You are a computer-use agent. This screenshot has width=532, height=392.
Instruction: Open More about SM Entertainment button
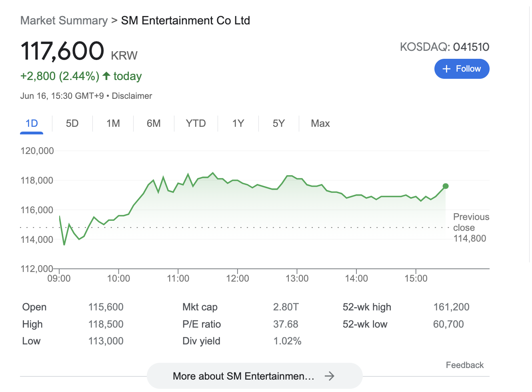(255, 376)
